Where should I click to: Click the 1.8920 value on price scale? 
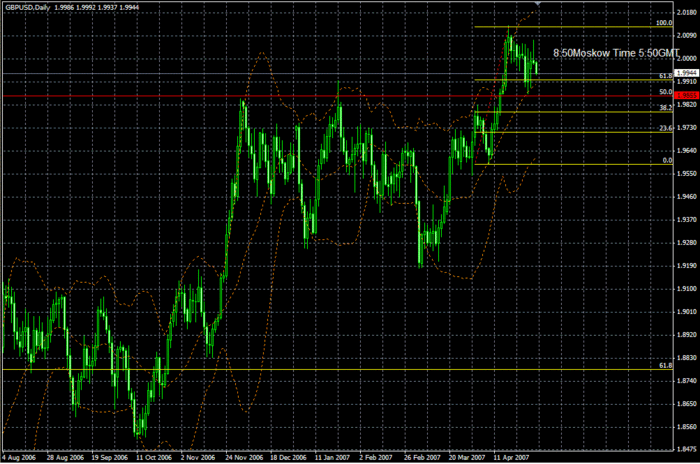(687, 335)
